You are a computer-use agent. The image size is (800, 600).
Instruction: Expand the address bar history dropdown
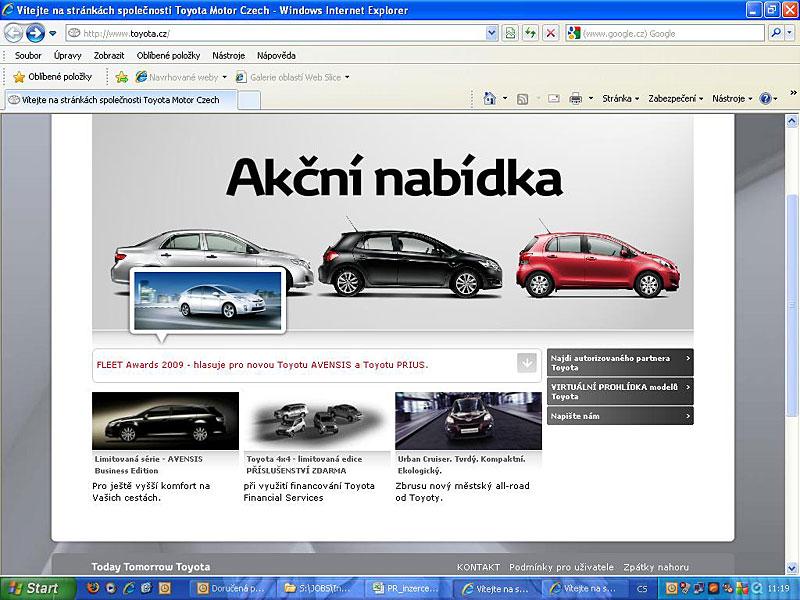(491, 34)
